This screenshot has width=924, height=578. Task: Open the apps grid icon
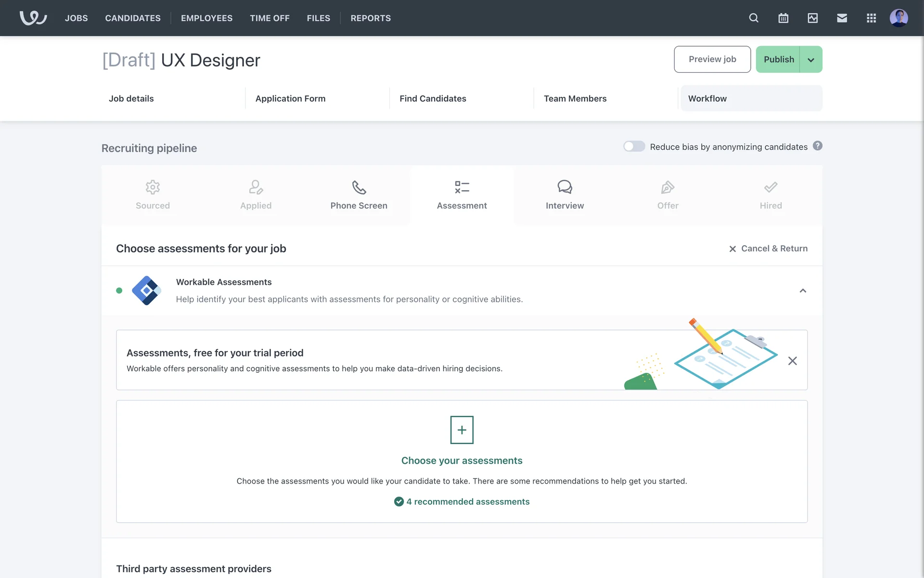coord(871,18)
